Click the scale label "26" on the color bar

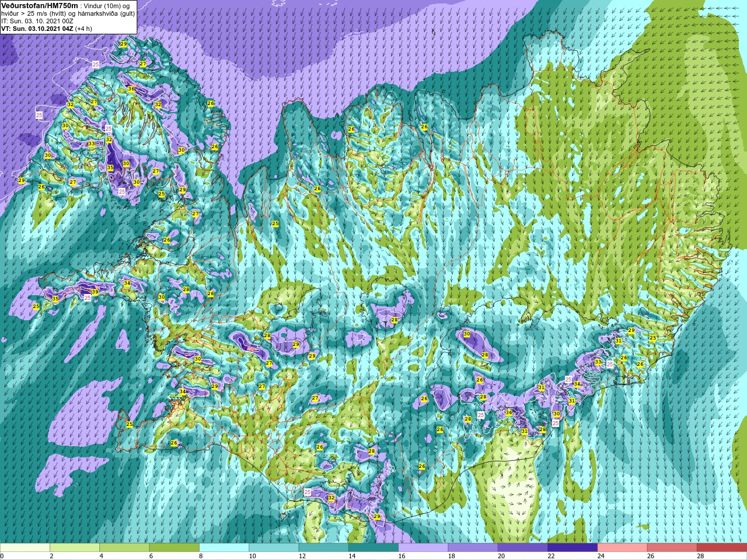tap(651, 556)
